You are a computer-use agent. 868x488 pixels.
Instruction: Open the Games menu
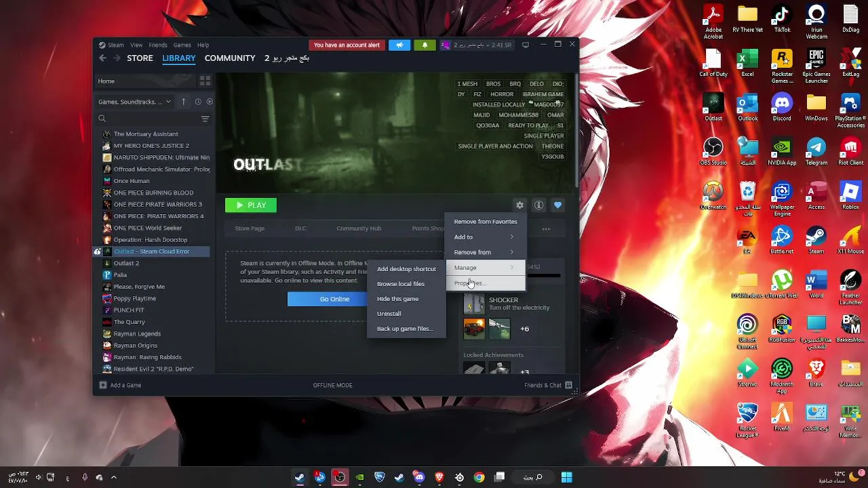point(182,45)
